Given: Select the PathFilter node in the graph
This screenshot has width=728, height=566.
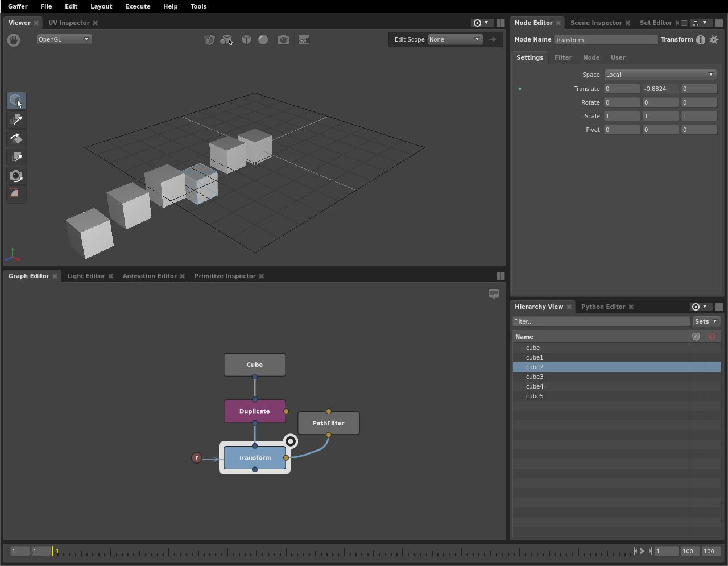Looking at the screenshot, I should coord(328,423).
